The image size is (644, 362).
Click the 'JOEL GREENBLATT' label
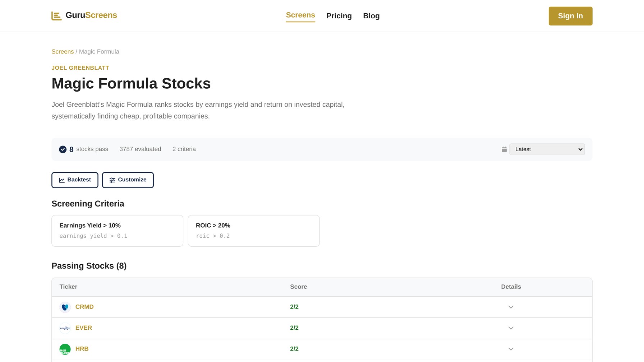point(80,68)
